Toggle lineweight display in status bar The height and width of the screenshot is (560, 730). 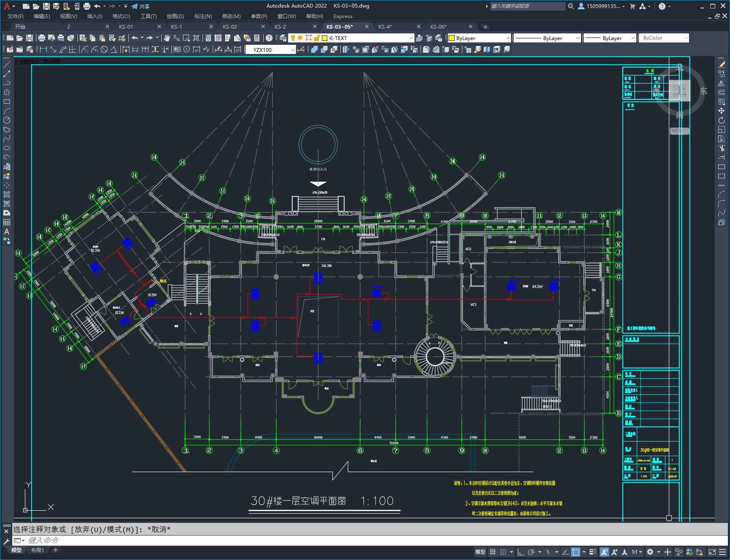tap(593, 552)
